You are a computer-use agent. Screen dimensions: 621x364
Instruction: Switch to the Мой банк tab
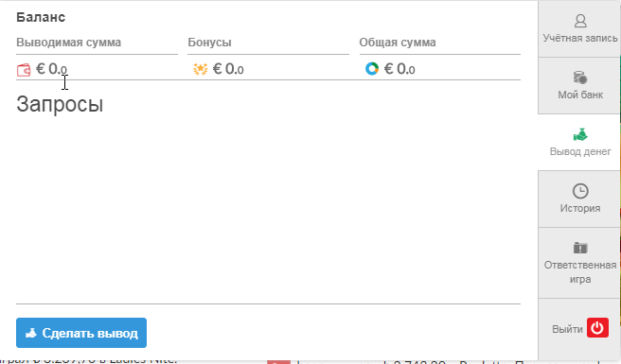[579, 85]
